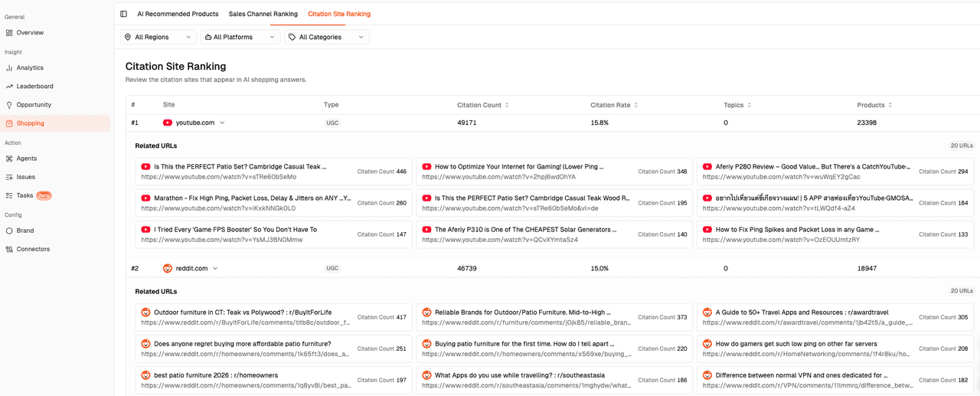Click the Connectors icon
Viewport: 980px width, 396px height.
tap(9, 248)
